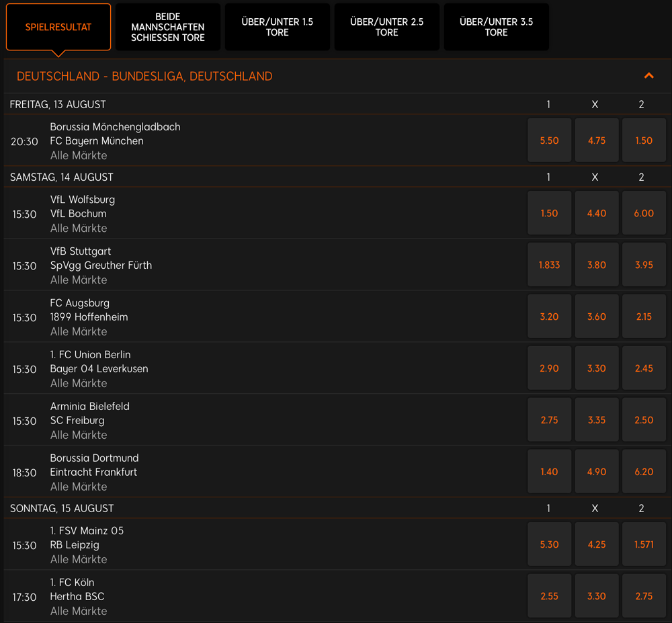
Task: Click the 1. FSV Mainz 05 name
Action: (87, 531)
